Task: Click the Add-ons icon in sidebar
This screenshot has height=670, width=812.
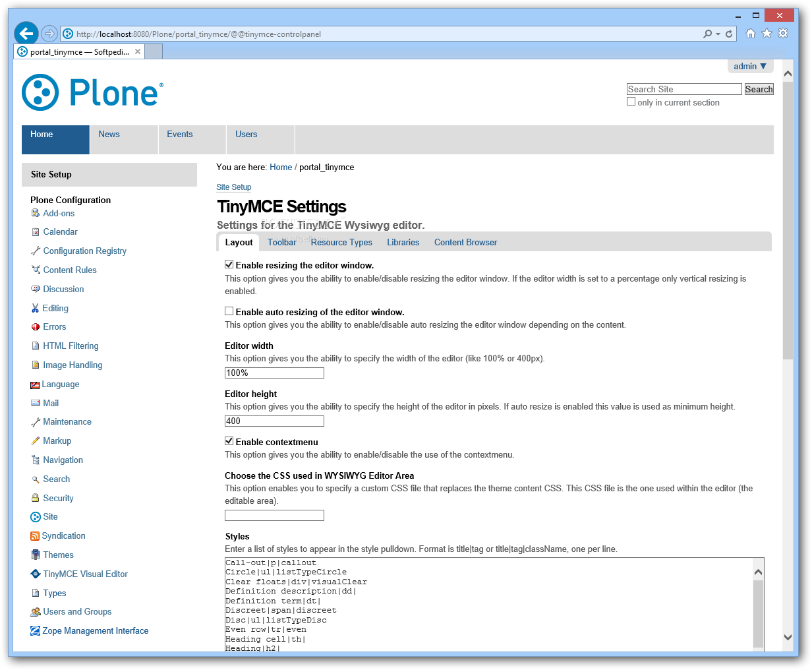Action: click(x=36, y=213)
